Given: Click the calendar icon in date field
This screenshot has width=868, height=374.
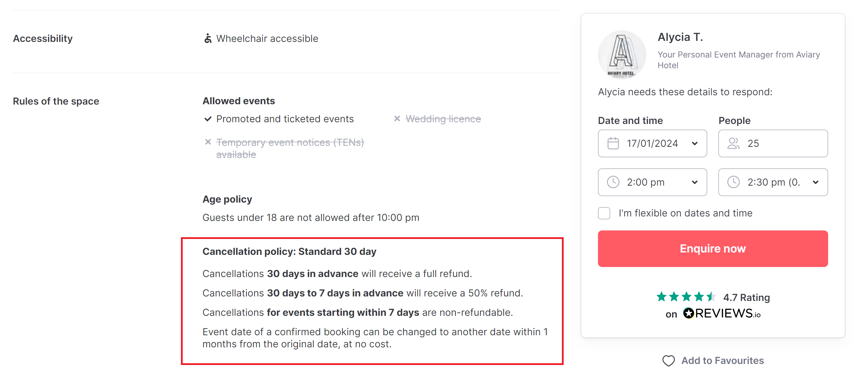Looking at the screenshot, I should coord(613,143).
